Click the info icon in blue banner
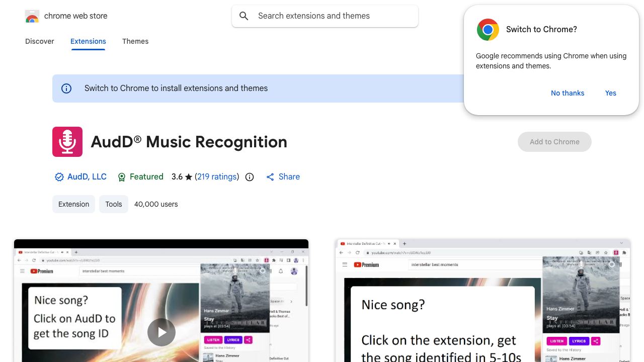The width and height of the screenshot is (644, 362). [66, 88]
